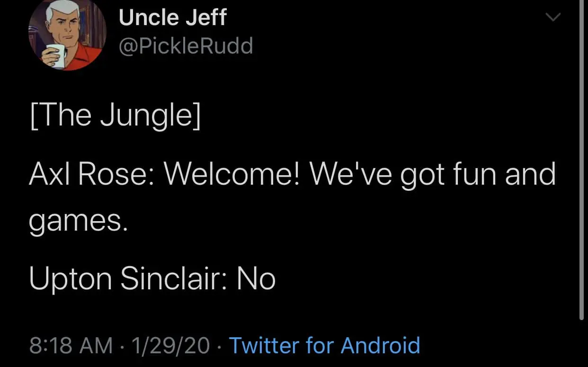Visit the @PickleRudd handle

[x=186, y=46]
